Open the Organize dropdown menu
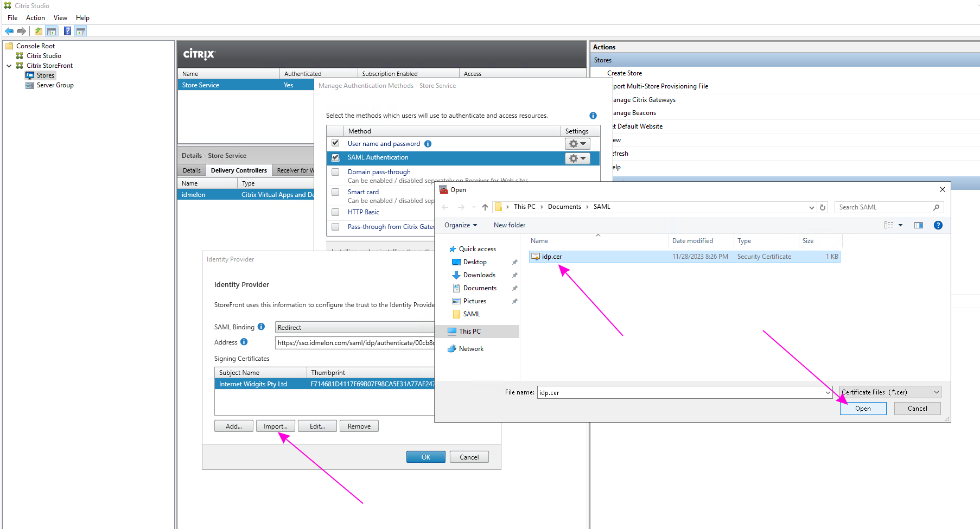980x529 pixels. (x=460, y=225)
